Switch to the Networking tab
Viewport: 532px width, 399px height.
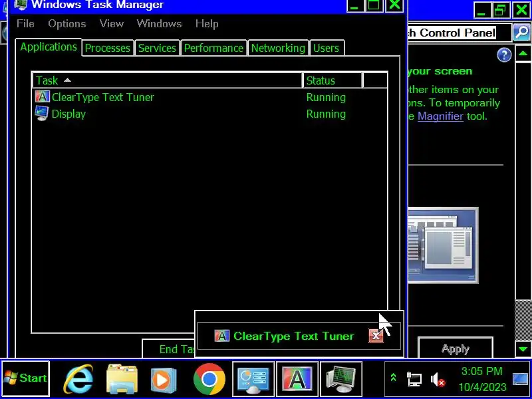278,48
